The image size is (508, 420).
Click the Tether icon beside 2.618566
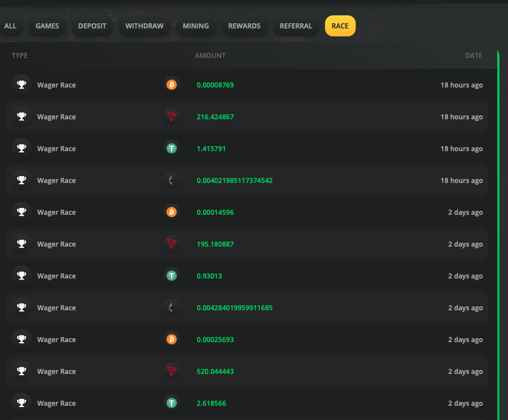[172, 403]
